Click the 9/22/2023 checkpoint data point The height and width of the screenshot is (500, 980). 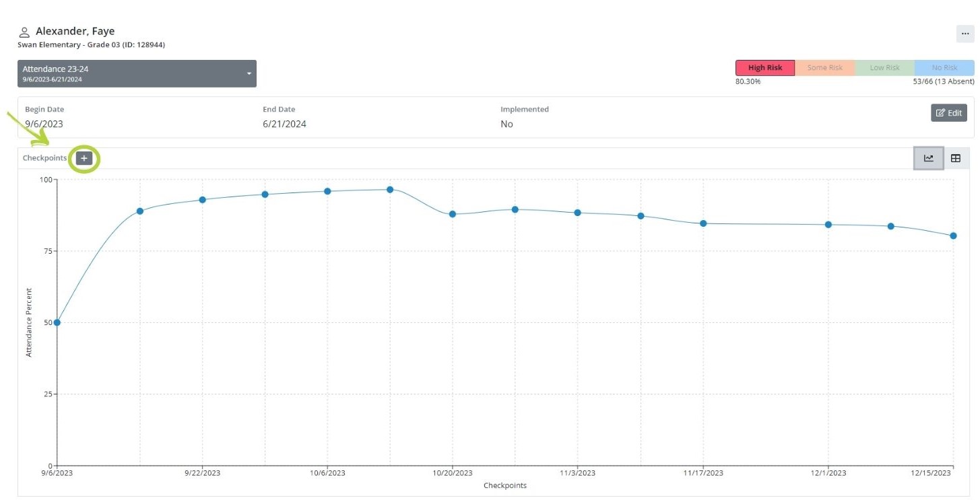coord(202,200)
